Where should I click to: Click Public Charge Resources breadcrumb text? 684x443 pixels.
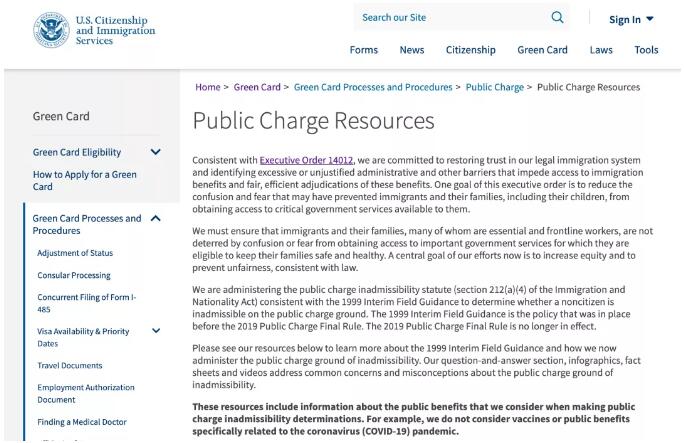tap(588, 87)
